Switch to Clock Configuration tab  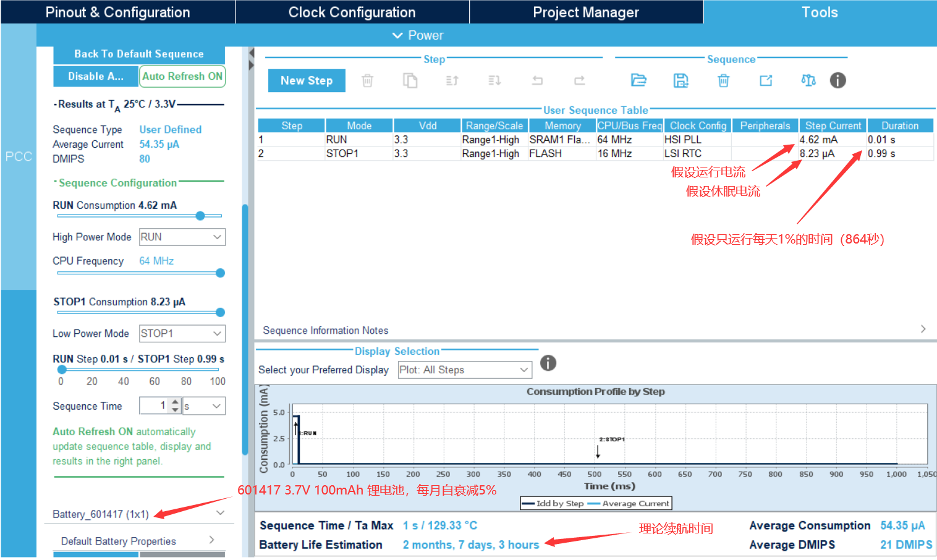(352, 12)
